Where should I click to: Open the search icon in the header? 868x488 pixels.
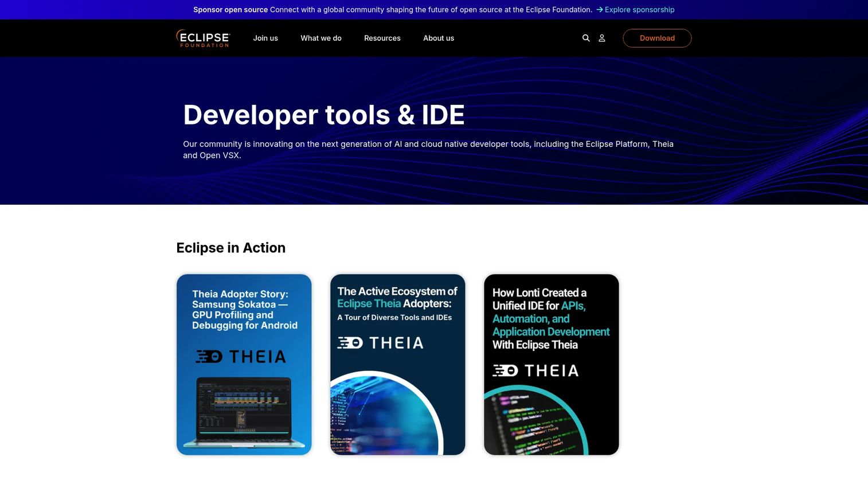[586, 38]
